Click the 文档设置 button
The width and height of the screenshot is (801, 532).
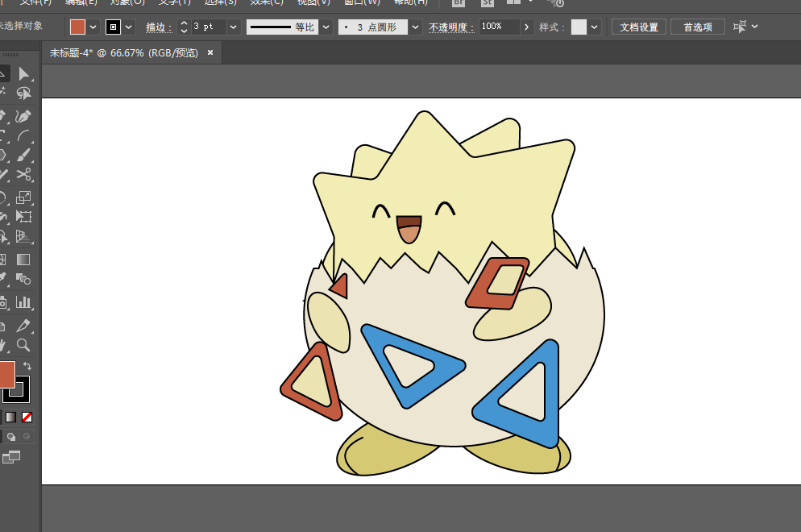tap(639, 27)
